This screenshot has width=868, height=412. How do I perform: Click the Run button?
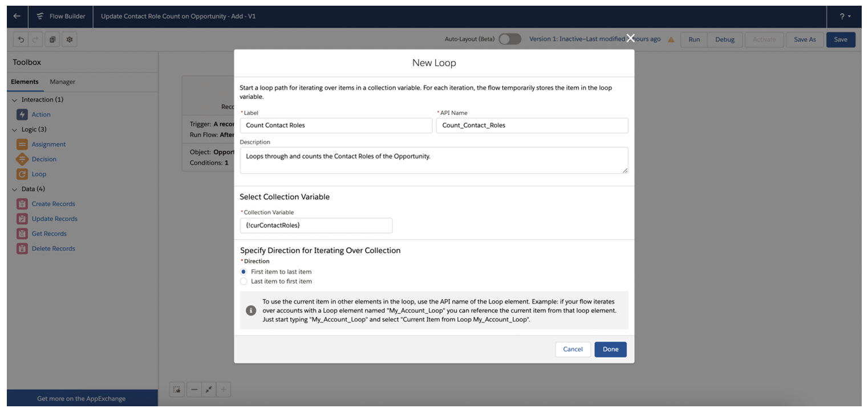(x=694, y=39)
